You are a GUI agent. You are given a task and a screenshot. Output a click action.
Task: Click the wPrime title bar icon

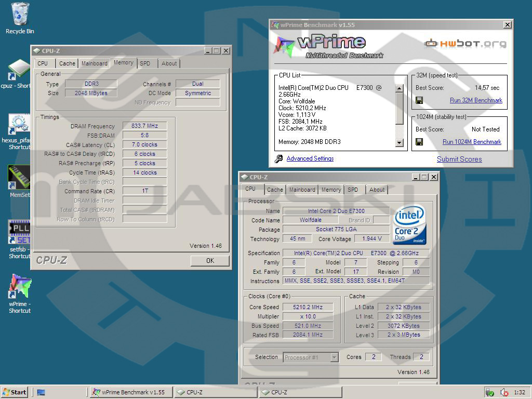pos(275,24)
